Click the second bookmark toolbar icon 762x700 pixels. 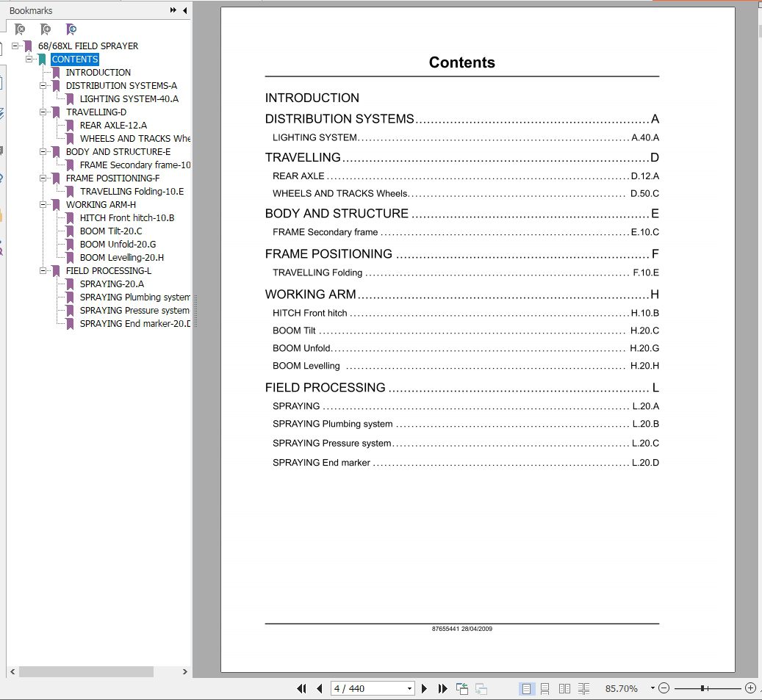(x=46, y=29)
